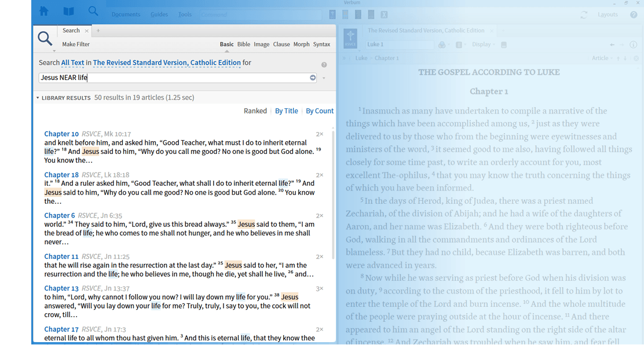Close the locator bar circle-X icon

click(x=636, y=58)
